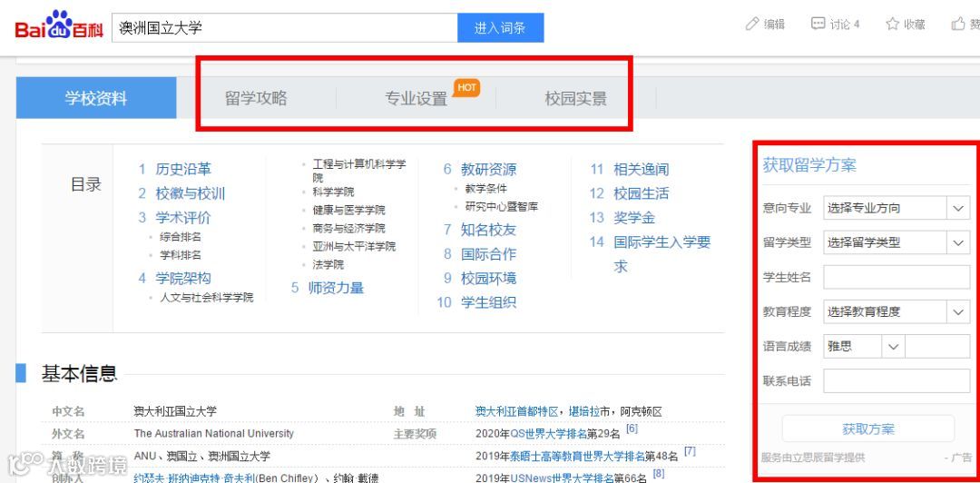The width and height of the screenshot is (980, 483).
Task: Click the orange HOT badge
Action: coord(467,87)
